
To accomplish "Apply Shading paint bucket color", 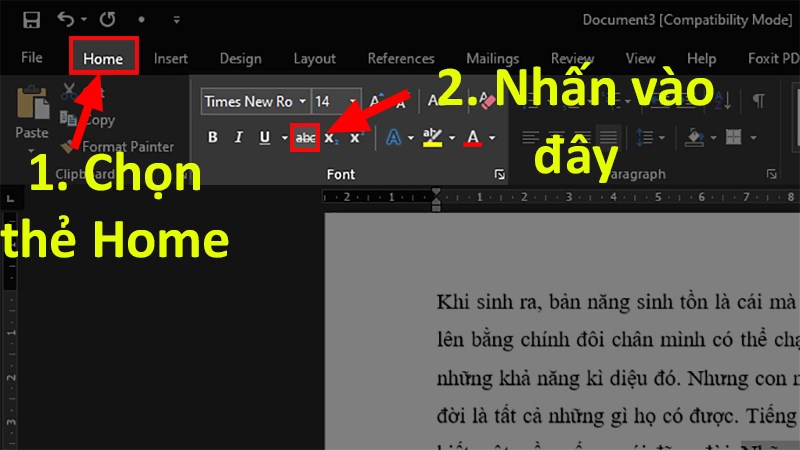I will coord(695,137).
